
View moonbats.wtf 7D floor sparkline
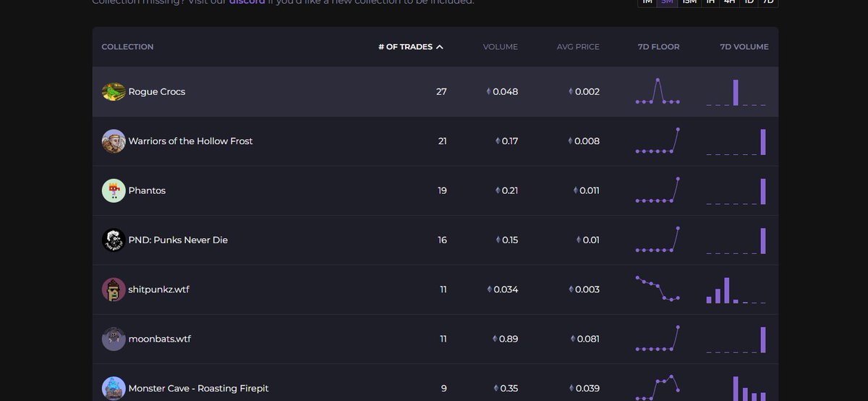[658, 338]
